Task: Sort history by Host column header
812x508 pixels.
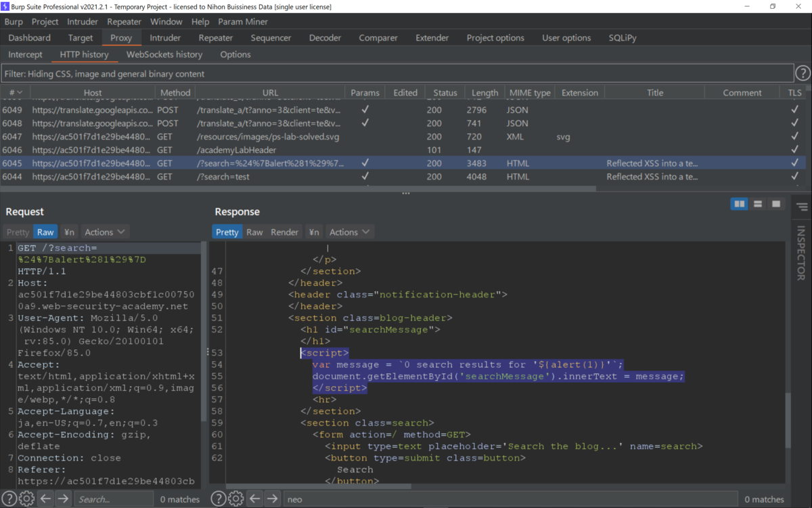Action: click(x=93, y=93)
